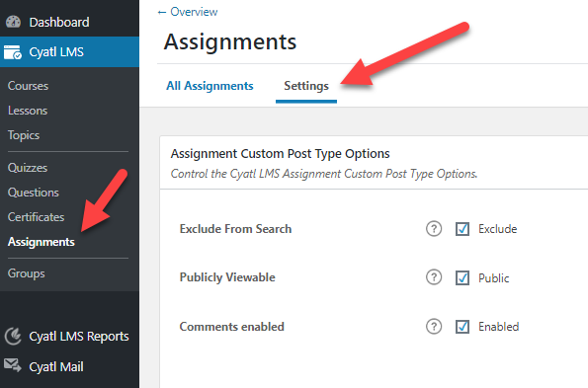Open the Certificates submenu item
Screen dimensions: 588x388
click(x=36, y=217)
